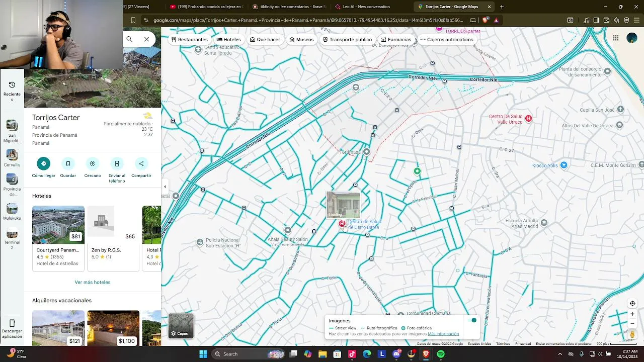The width and height of the screenshot is (644, 362).
Task: Click the Kiosco Yolis shopping marker
Action: (564, 165)
